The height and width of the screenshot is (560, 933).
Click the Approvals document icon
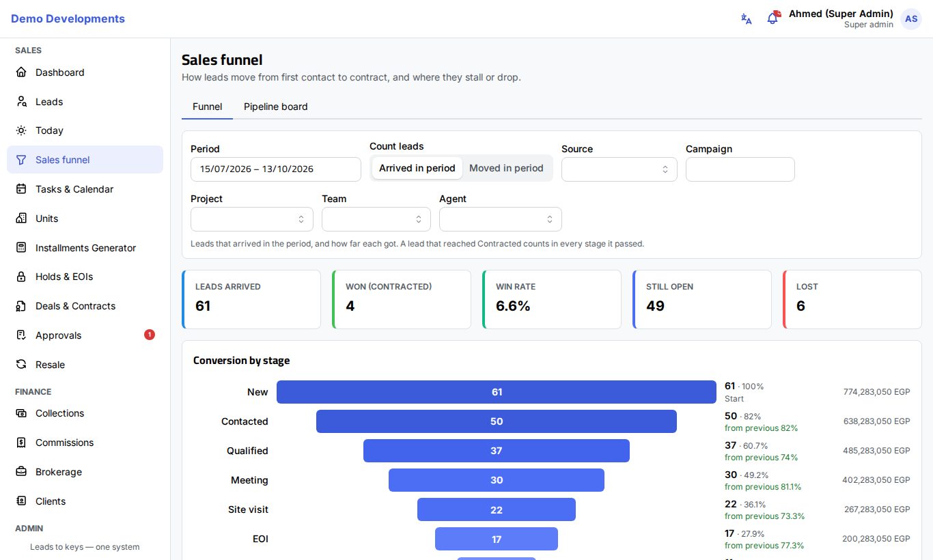point(21,335)
